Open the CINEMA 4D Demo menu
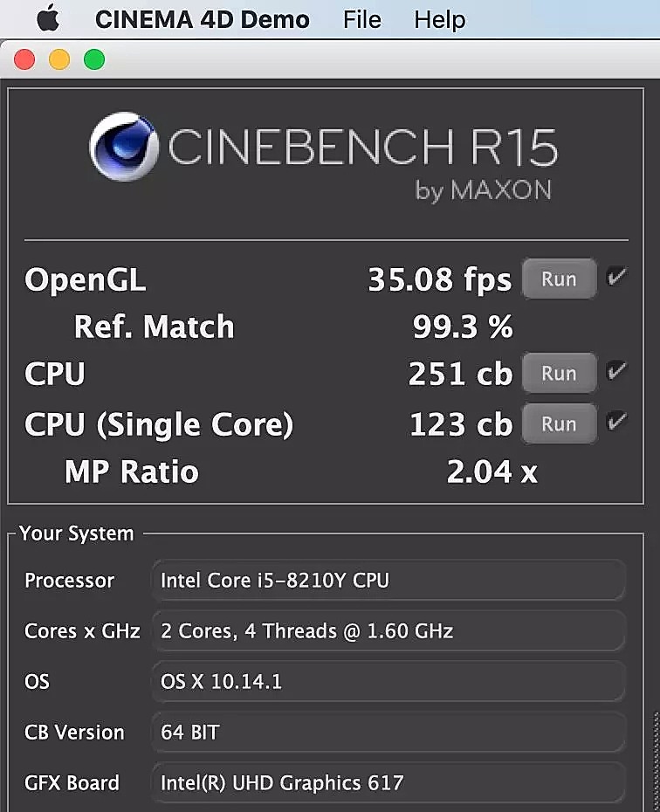 (x=202, y=19)
